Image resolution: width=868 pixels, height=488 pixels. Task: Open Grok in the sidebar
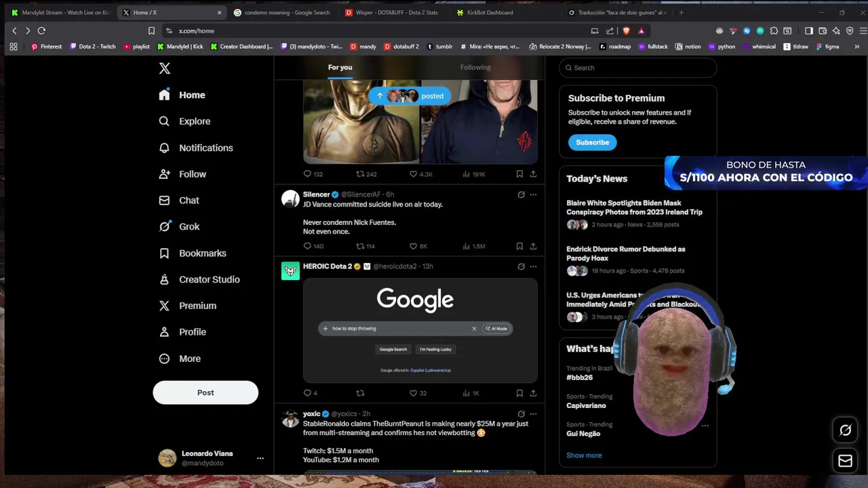coord(178,226)
